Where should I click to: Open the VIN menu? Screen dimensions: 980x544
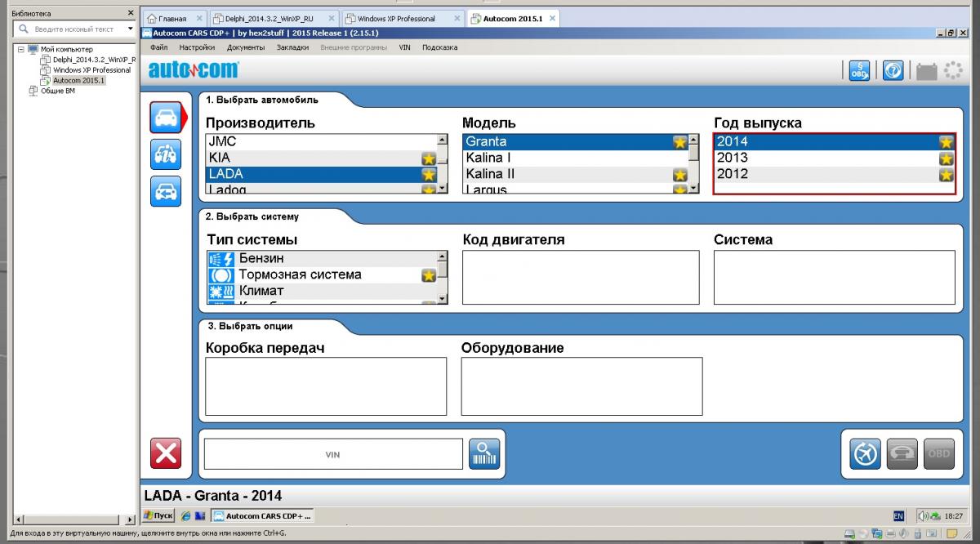pyautogui.click(x=405, y=47)
